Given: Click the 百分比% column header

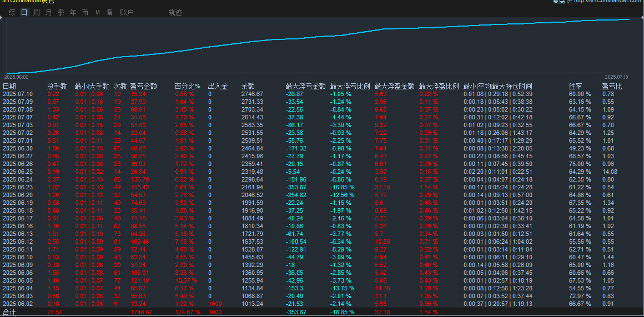Looking at the screenshot, I should click(188, 86).
